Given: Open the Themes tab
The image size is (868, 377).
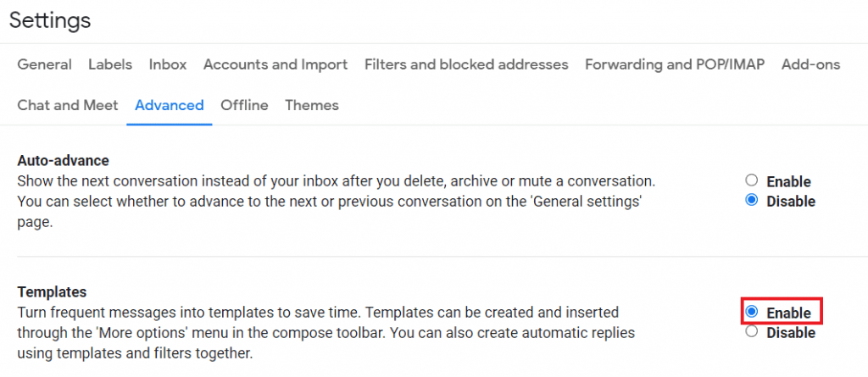Looking at the screenshot, I should [312, 105].
